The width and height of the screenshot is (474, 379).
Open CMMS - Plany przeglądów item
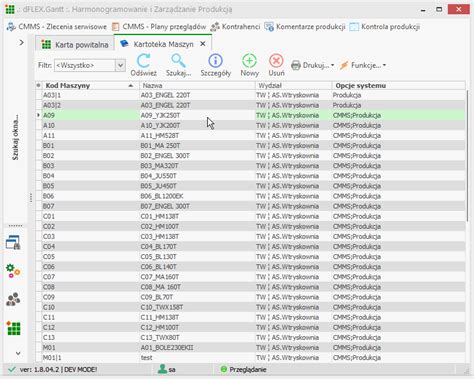click(x=159, y=27)
